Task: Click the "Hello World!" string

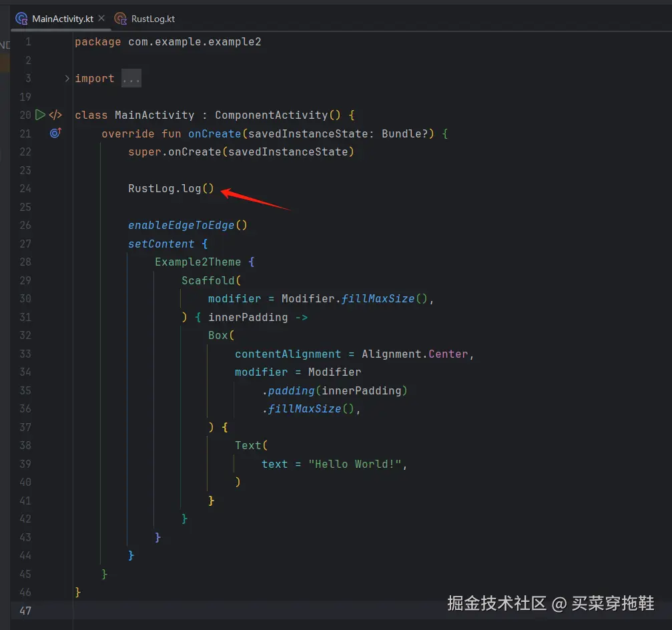Action: pos(355,464)
